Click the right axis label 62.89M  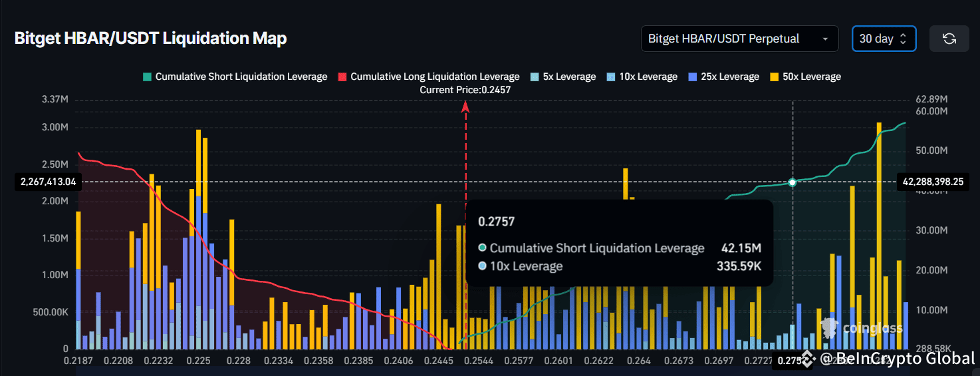(931, 100)
